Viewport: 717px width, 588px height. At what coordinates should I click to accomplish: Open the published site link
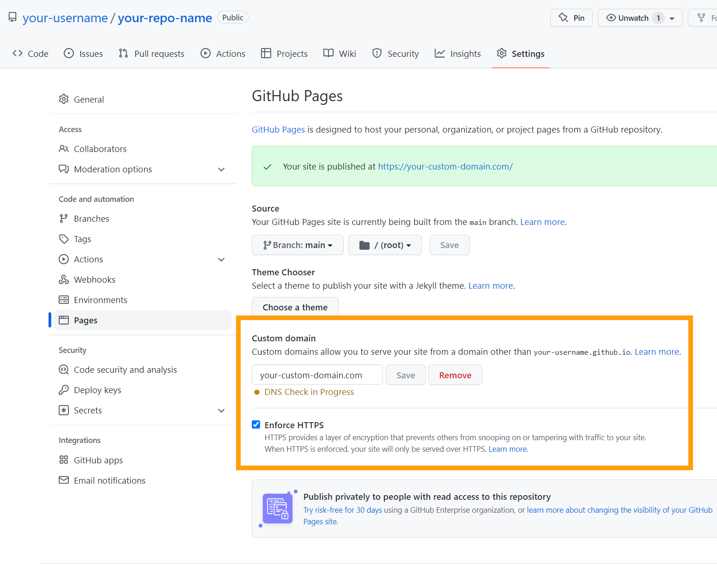point(445,166)
